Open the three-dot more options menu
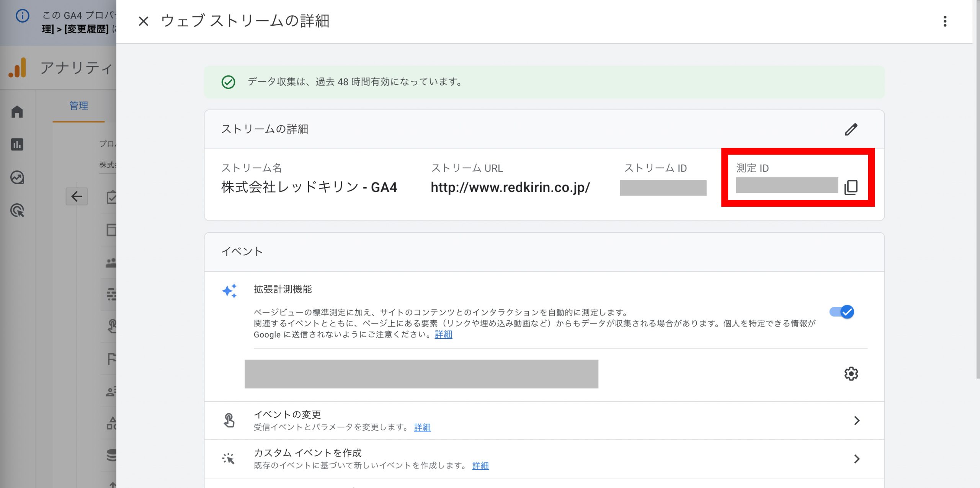Image resolution: width=980 pixels, height=488 pixels. 945,21
